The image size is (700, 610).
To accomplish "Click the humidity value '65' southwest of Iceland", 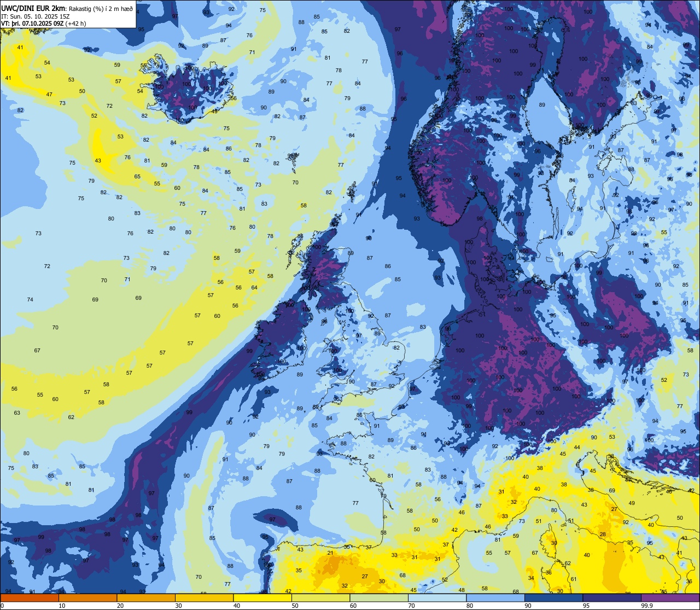I will coord(137,176).
